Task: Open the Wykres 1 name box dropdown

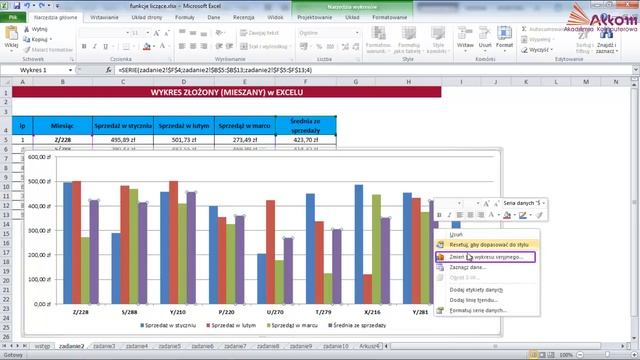Action: click(70, 70)
